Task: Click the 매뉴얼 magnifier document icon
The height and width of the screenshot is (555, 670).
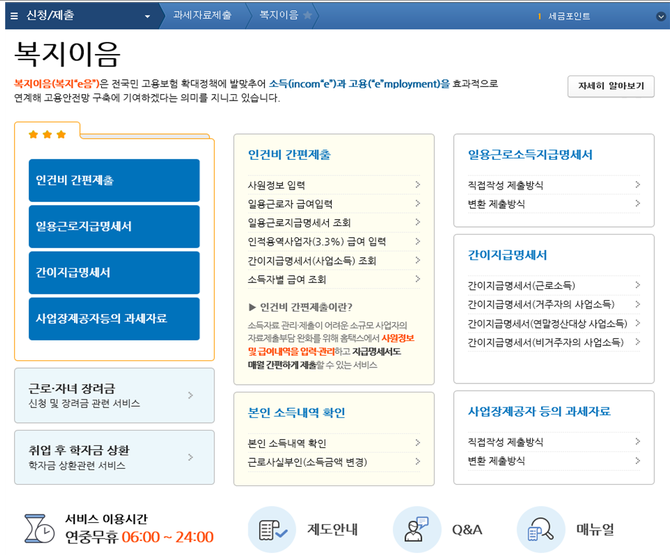Action: coord(540,529)
